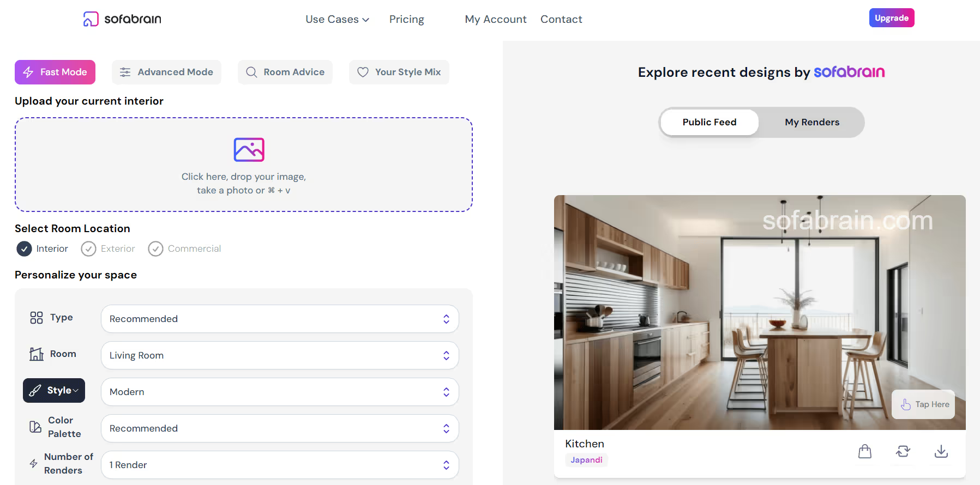Screen dimensions: 980x485
Task: Click the Upgrade button
Action: 892,18
